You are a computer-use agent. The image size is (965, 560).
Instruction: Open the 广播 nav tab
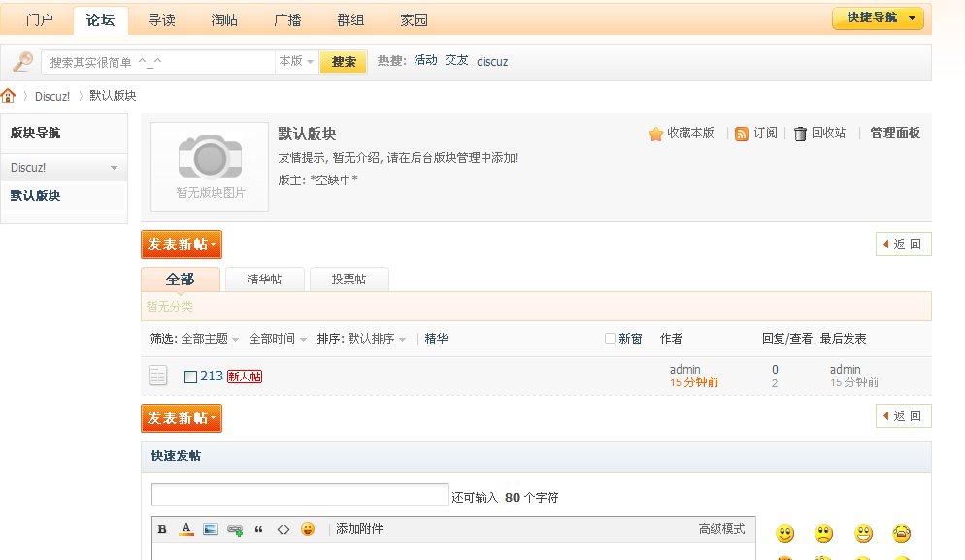pyautogui.click(x=287, y=20)
